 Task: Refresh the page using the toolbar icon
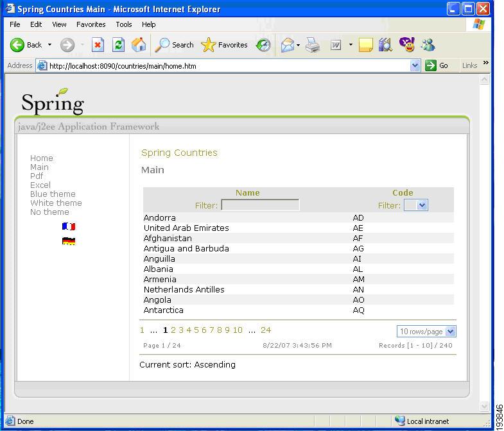coord(118,45)
